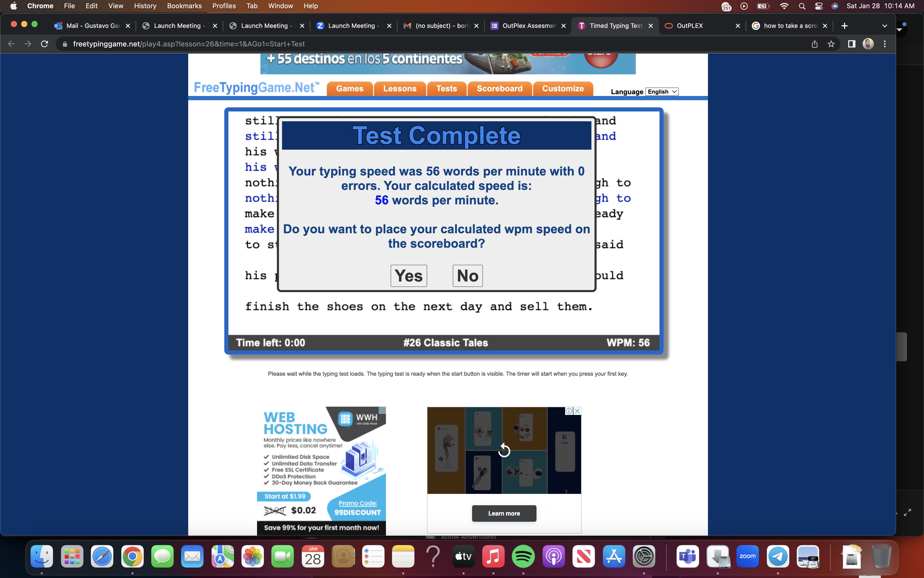Open Microsoft Teams from the Dock
Viewport: 924px width, 578px height.
[x=688, y=556]
